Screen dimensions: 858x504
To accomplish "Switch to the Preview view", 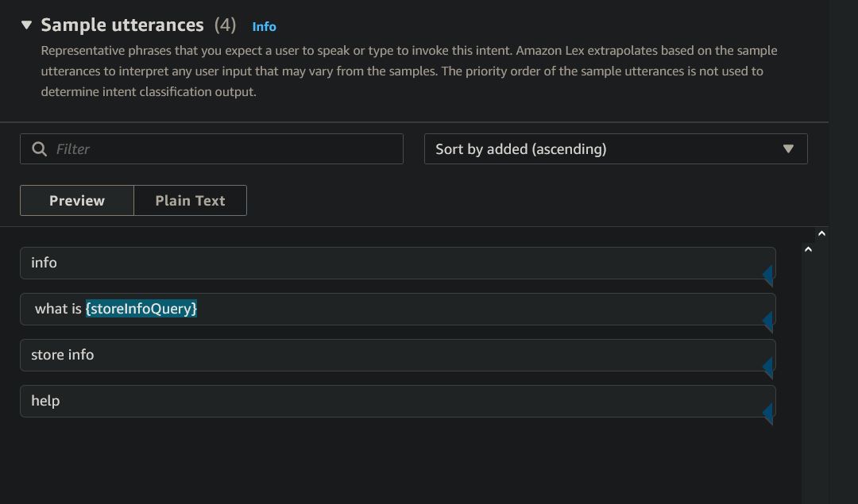I will [x=77, y=201].
